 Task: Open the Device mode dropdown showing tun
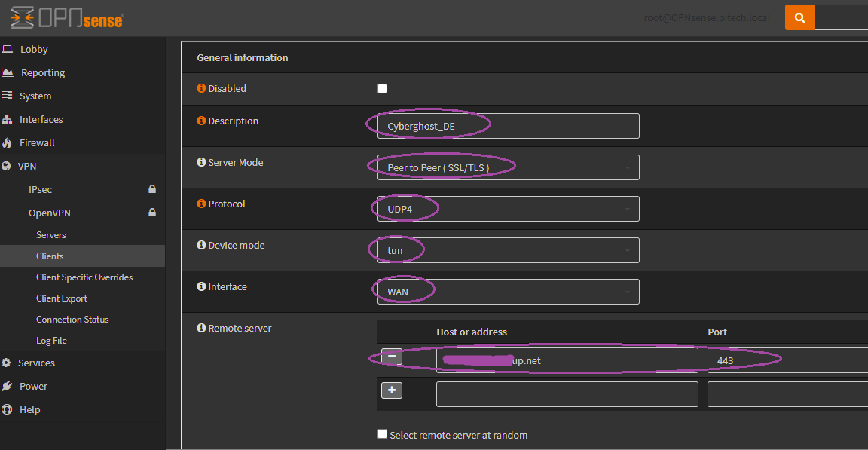508,250
